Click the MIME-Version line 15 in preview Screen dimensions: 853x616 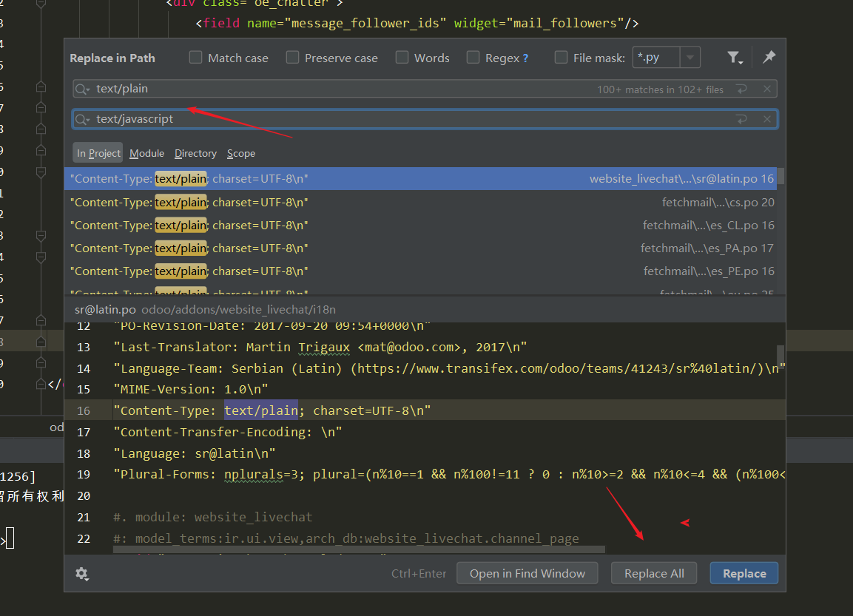pos(191,389)
